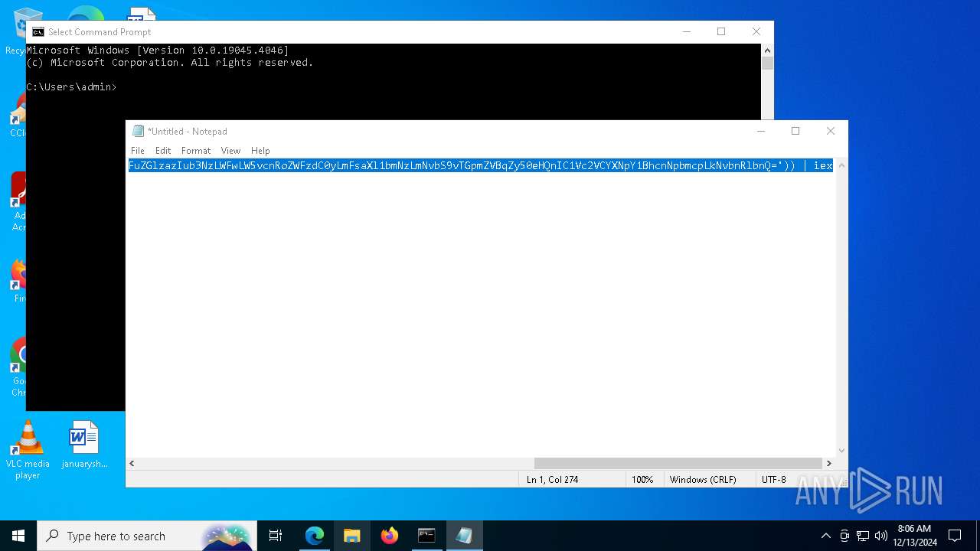Screen dimensions: 980x551
Task: Click Notepad horizontal scroll right arrow
Action: click(828, 463)
